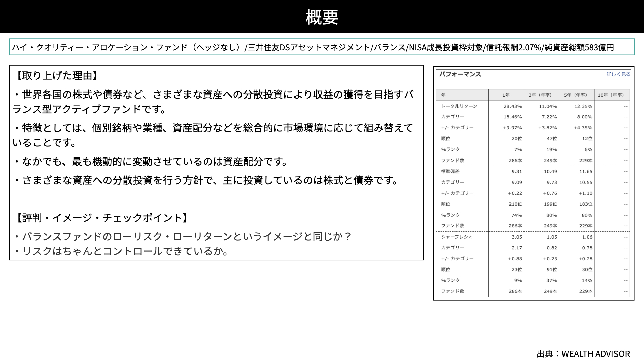
Task: Click the 3.05 Sharpe ratio value
Action: tap(517, 237)
